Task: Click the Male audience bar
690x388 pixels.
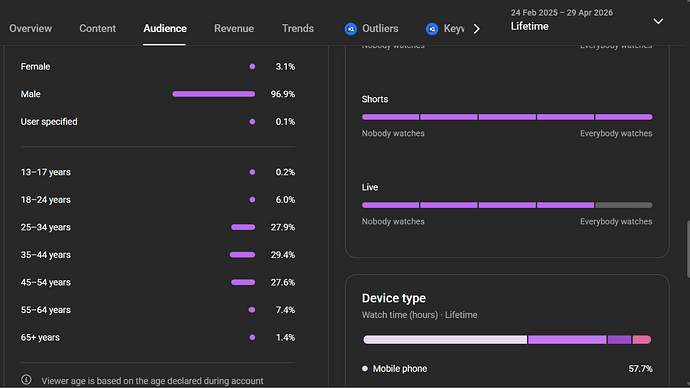Action: pos(214,94)
